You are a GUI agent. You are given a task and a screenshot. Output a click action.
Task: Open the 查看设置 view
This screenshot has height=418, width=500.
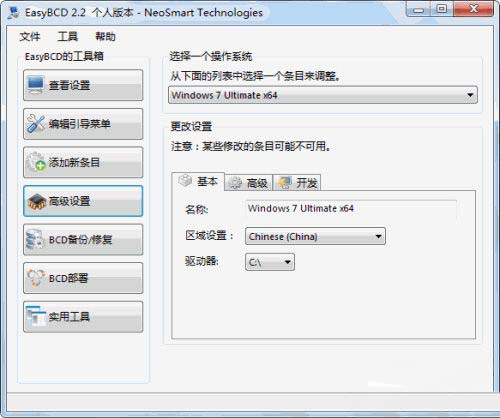83,85
